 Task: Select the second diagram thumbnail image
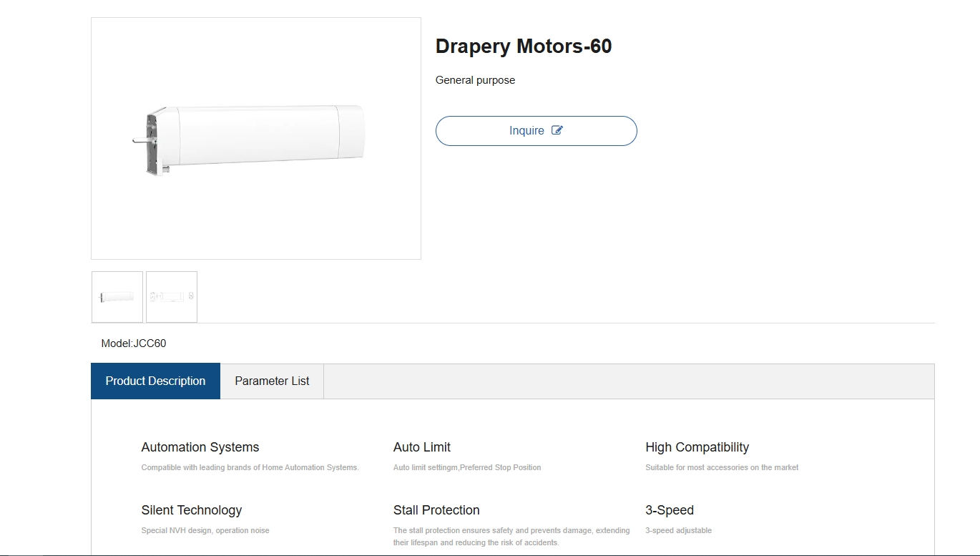click(172, 297)
